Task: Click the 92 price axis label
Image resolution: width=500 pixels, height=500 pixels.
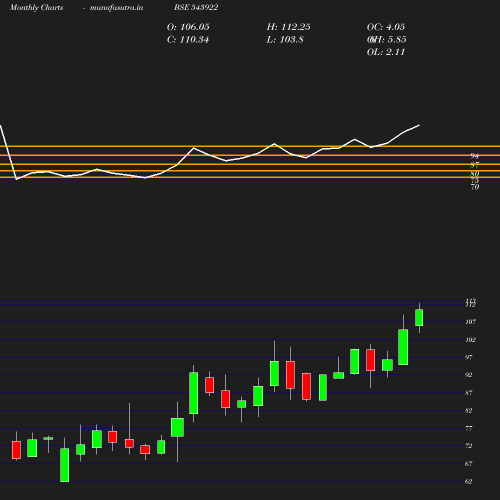Action: [x=469, y=375]
